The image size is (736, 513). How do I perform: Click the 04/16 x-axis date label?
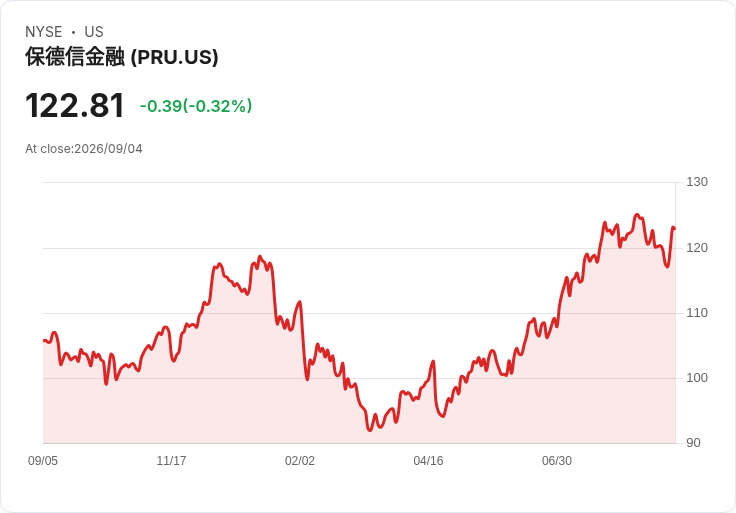point(428,461)
